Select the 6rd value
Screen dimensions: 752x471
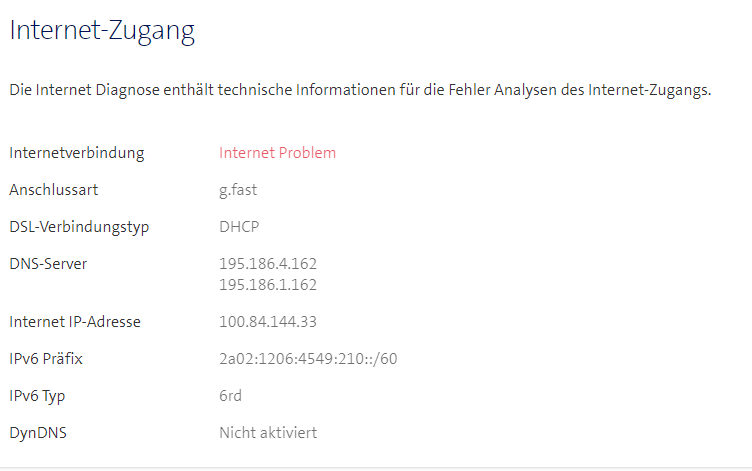(x=230, y=396)
